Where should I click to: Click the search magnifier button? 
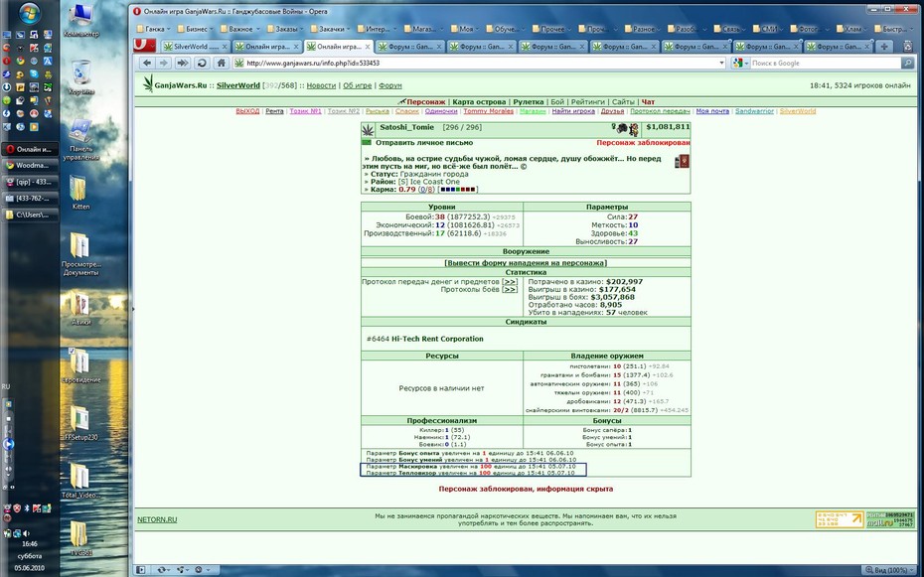907,63
